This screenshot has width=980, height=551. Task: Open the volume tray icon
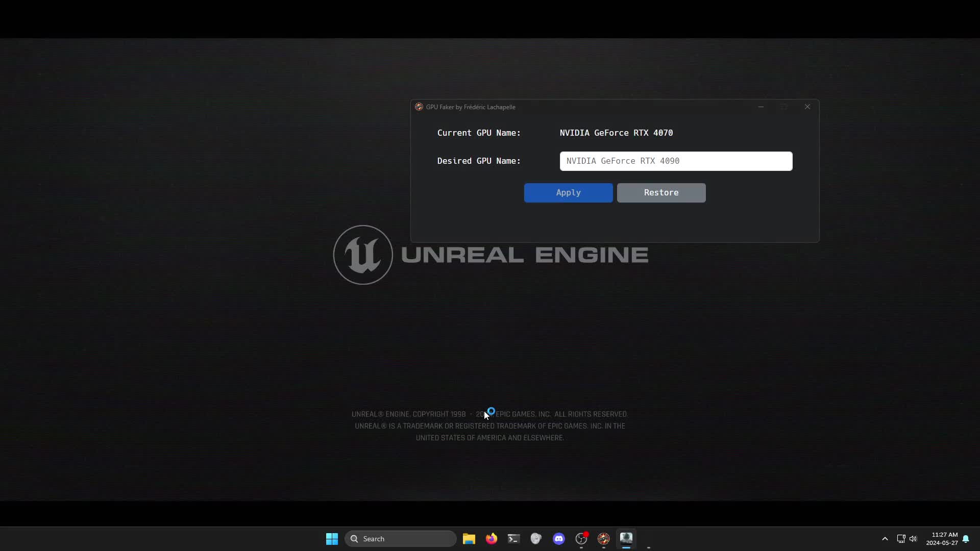click(x=913, y=539)
